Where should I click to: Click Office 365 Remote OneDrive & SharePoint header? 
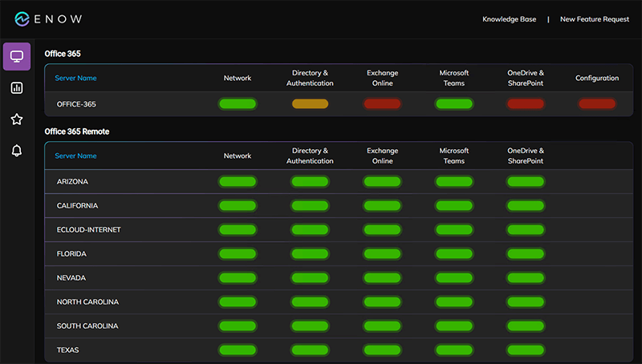click(526, 156)
